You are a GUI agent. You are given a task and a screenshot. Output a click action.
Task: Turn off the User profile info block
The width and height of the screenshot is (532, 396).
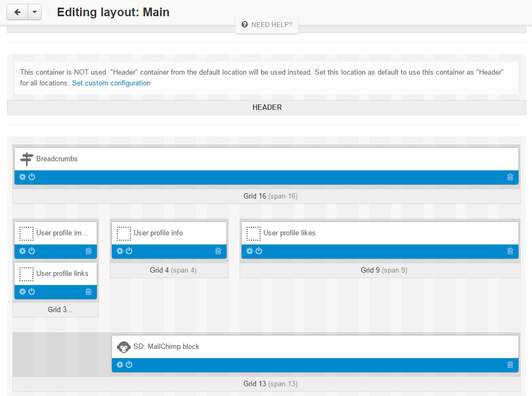129,251
